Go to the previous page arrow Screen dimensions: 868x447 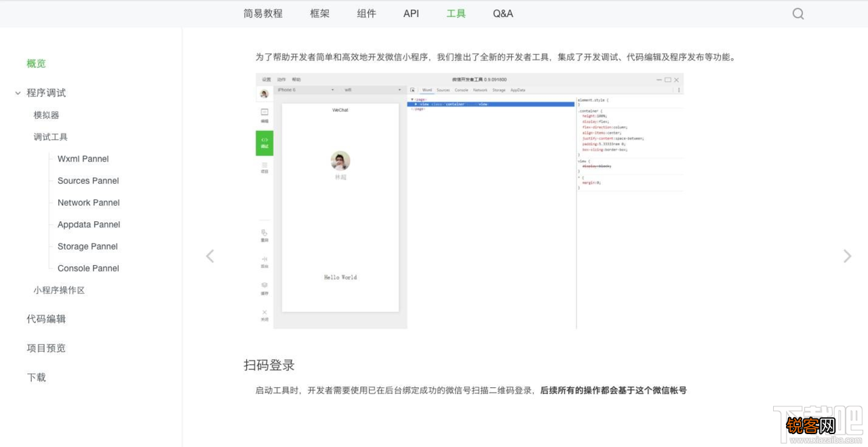(x=210, y=256)
